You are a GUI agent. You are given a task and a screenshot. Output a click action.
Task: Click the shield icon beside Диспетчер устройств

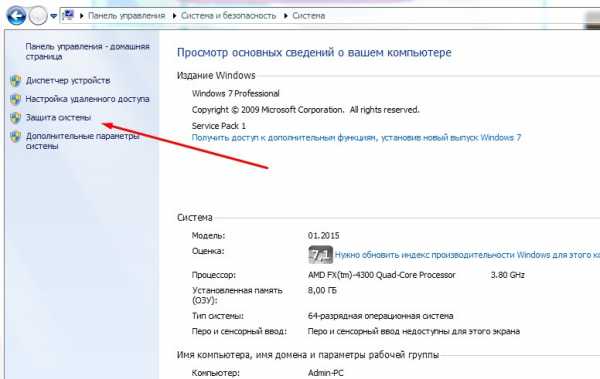16,80
